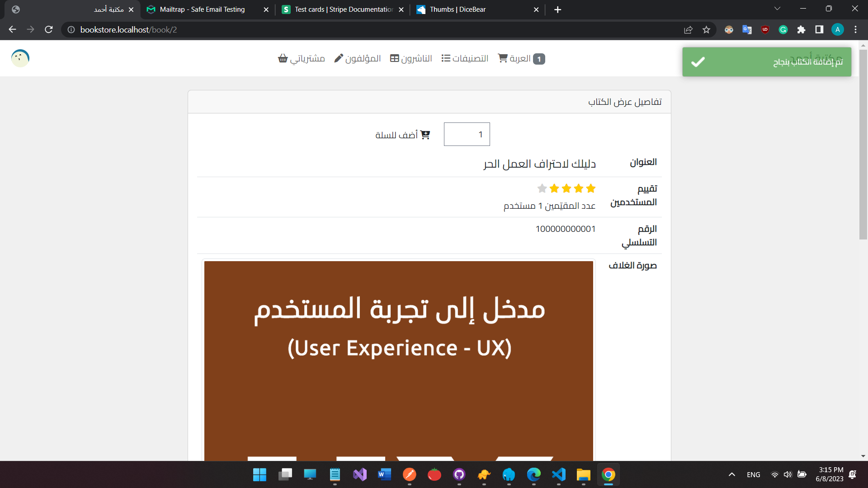Open the tab search dropdown arrow
The height and width of the screenshot is (488, 868).
[777, 8]
